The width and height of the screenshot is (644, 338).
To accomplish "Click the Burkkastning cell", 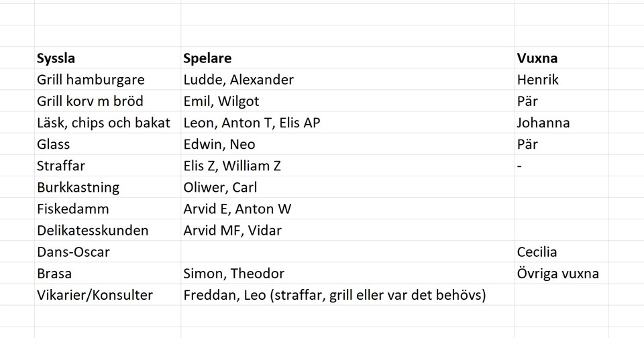I will tap(78, 187).
